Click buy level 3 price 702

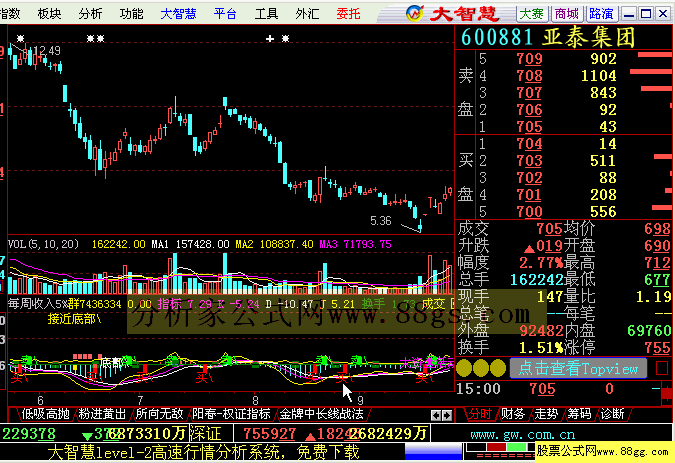529,178
